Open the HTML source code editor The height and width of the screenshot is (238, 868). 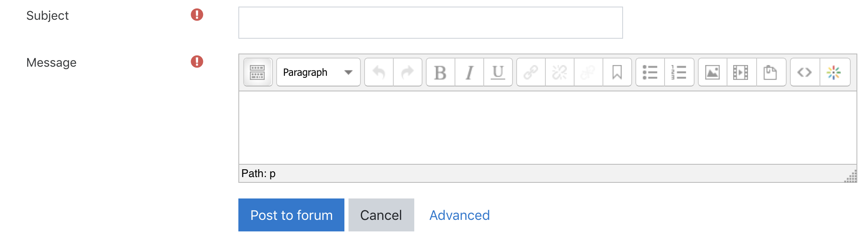[x=805, y=72]
